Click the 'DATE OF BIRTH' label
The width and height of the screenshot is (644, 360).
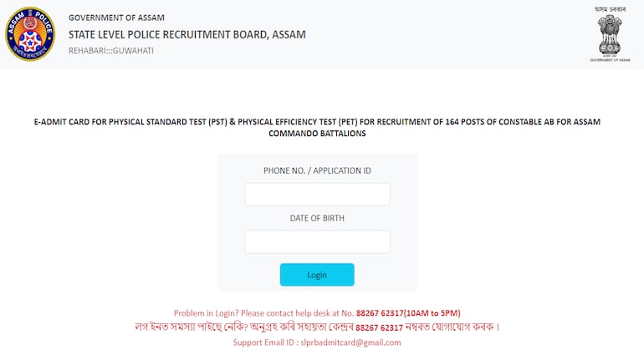[x=317, y=218]
